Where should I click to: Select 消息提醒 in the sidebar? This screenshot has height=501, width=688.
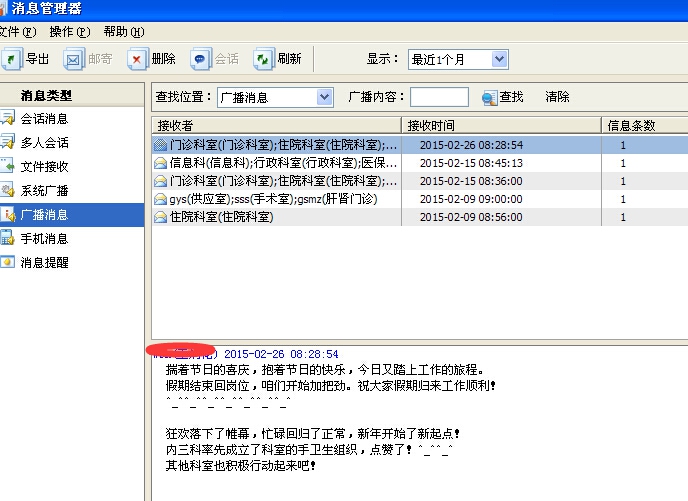point(44,263)
